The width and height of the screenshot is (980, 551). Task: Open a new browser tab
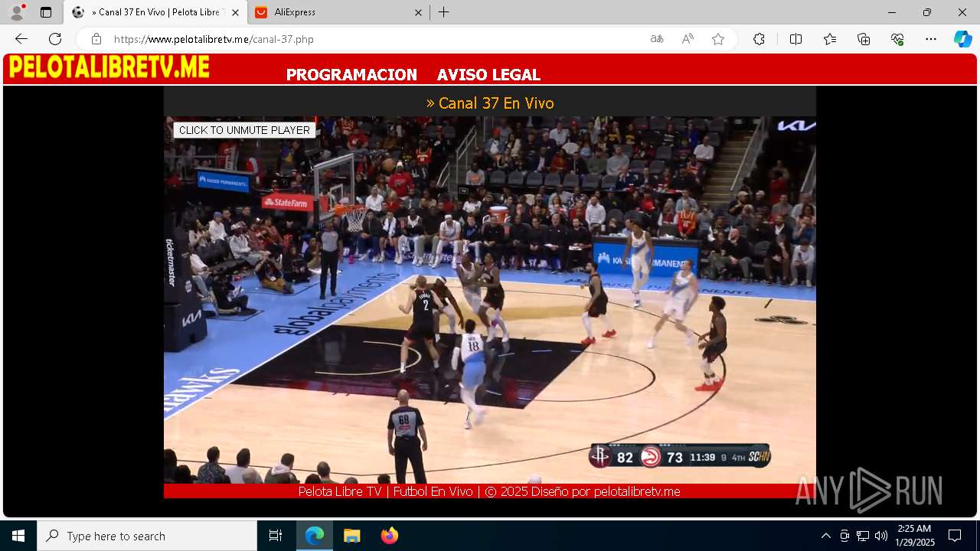(444, 12)
